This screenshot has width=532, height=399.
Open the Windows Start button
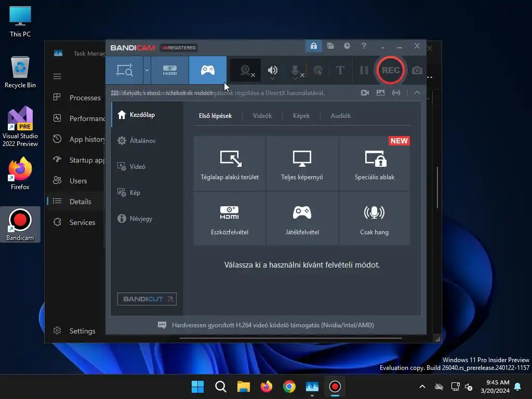(x=197, y=387)
